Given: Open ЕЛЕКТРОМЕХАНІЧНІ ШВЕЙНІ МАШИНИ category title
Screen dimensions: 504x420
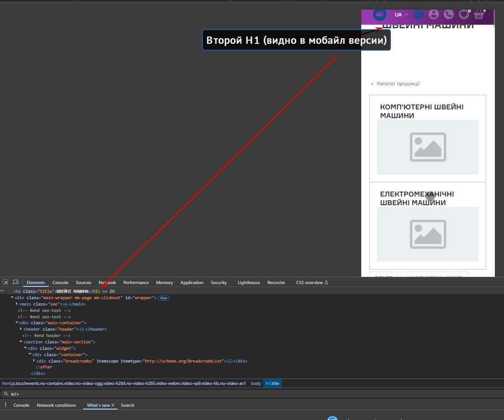Looking at the screenshot, I should pos(417,198).
